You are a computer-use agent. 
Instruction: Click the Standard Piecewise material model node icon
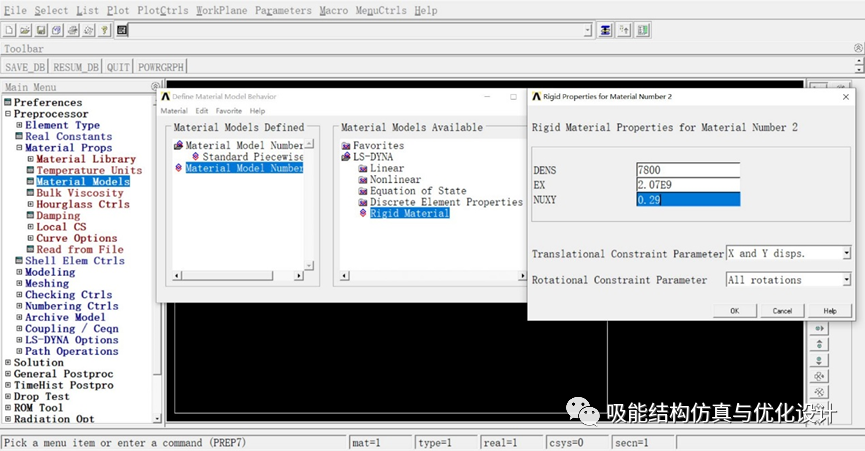click(195, 157)
